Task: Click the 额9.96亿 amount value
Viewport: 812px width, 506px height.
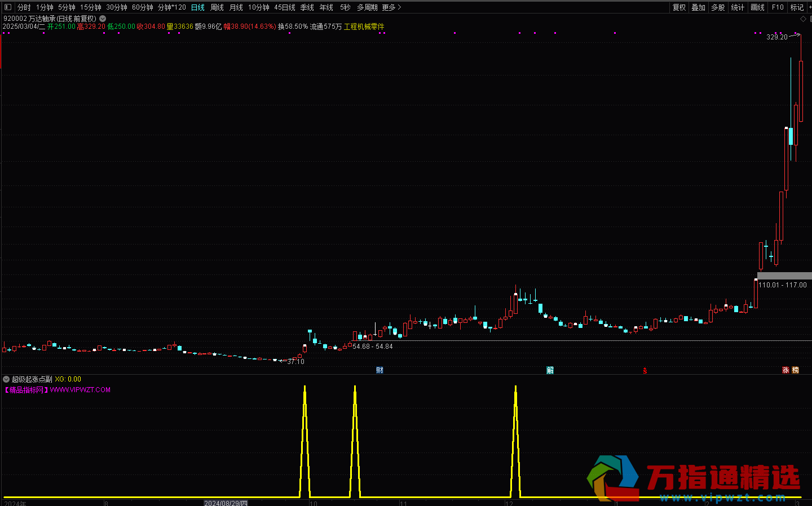Action: coord(208,26)
